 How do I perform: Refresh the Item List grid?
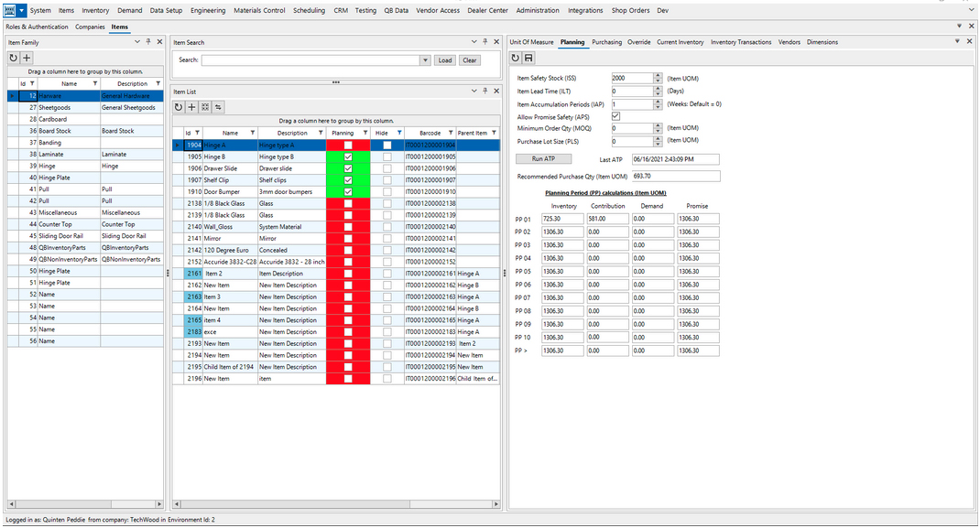pos(179,107)
